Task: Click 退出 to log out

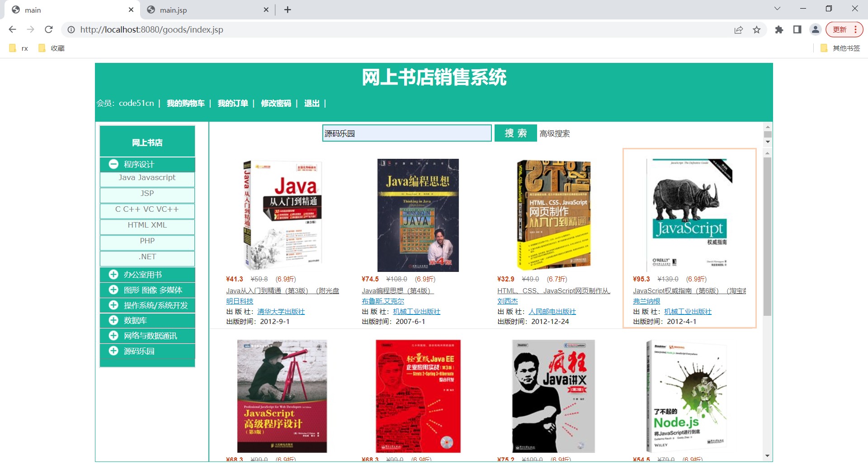Action: (311, 103)
